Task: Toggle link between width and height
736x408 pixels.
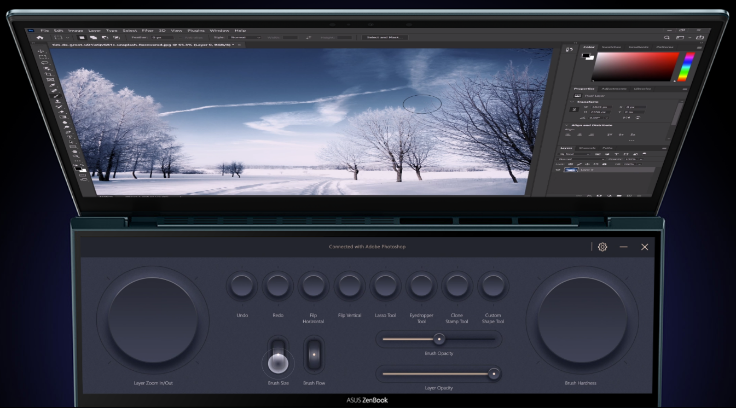Action: (575, 109)
